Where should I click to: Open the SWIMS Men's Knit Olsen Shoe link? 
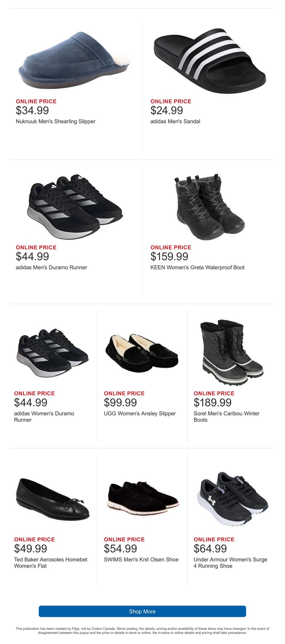tap(141, 559)
